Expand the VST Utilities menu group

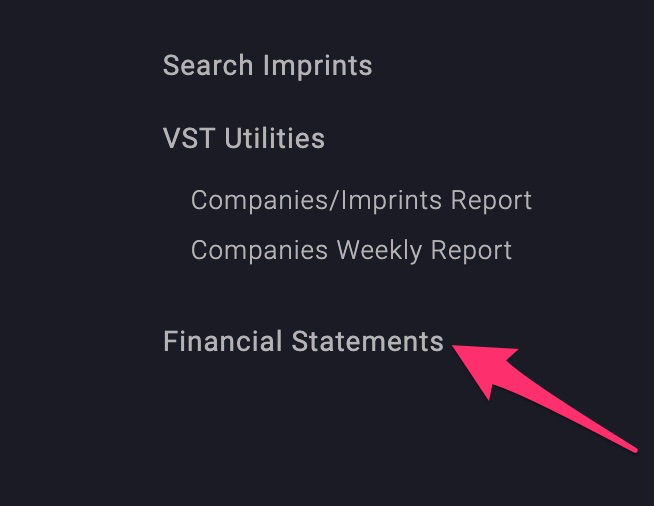[x=243, y=138]
